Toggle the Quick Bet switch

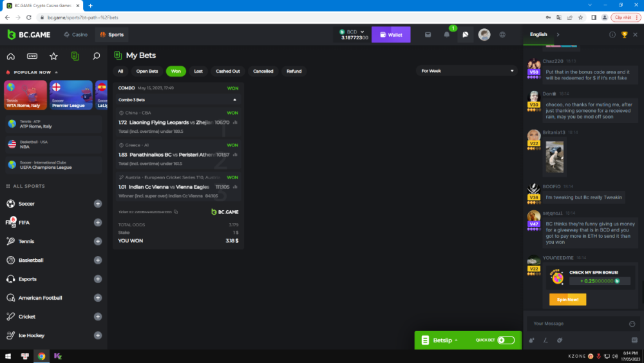pyautogui.click(x=506, y=340)
